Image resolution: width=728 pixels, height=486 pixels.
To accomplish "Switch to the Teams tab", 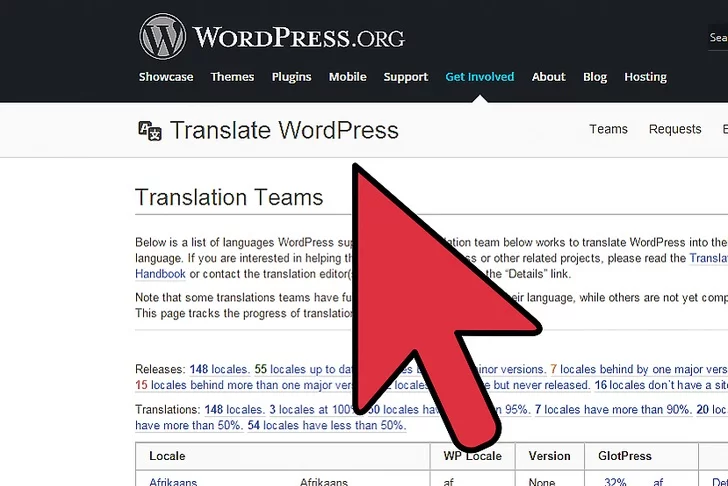I will point(608,129).
